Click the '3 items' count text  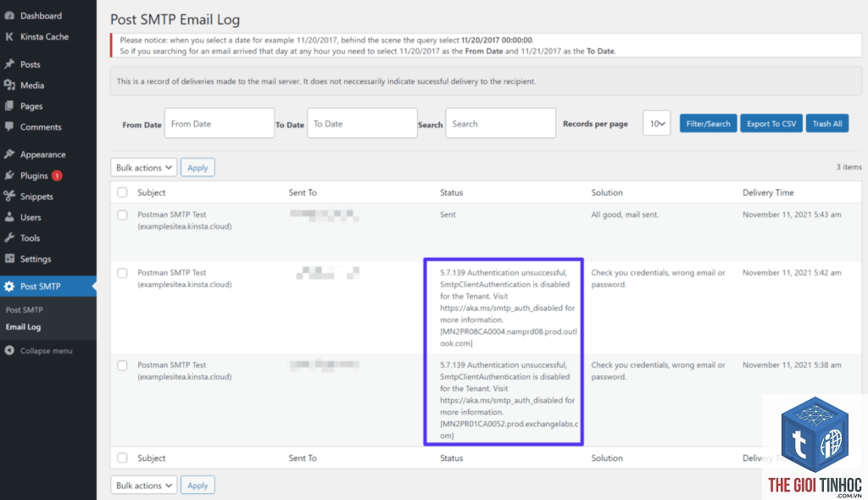(849, 167)
